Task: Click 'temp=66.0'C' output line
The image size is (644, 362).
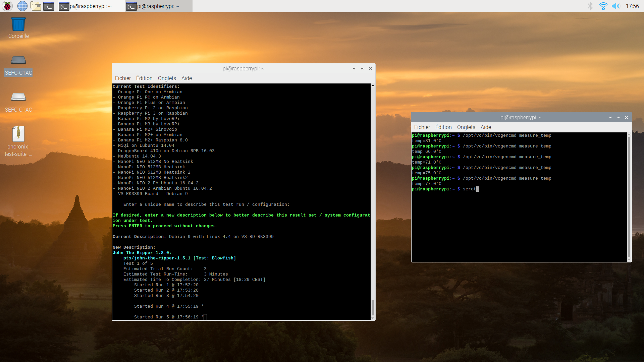Action: (427, 152)
